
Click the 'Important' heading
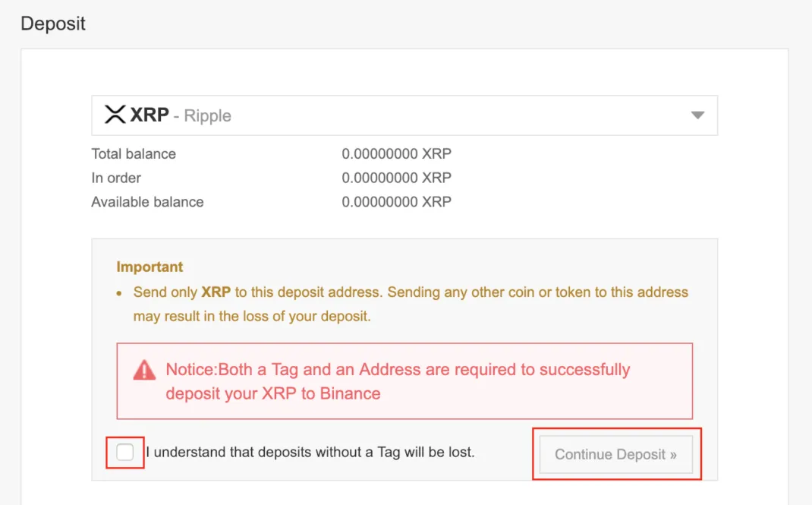click(149, 267)
